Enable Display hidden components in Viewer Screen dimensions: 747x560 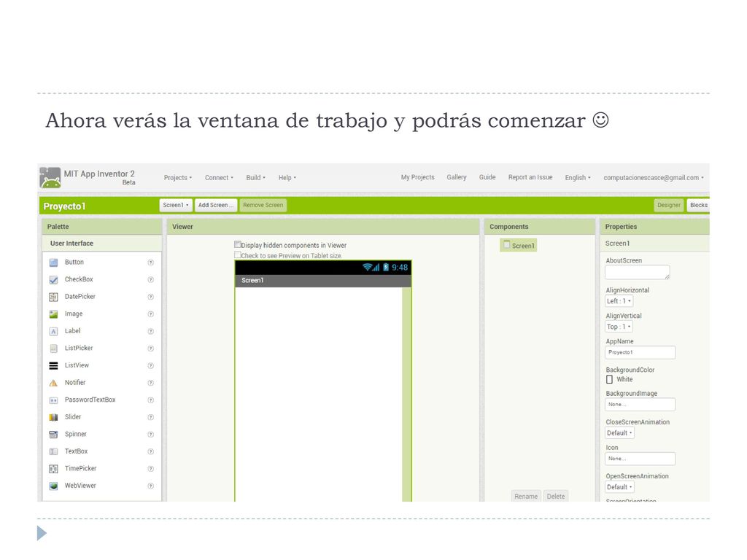tap(237, 244)
